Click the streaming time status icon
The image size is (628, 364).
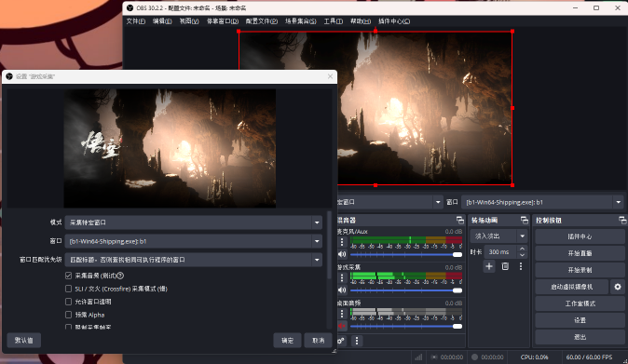tap(434, 357)
